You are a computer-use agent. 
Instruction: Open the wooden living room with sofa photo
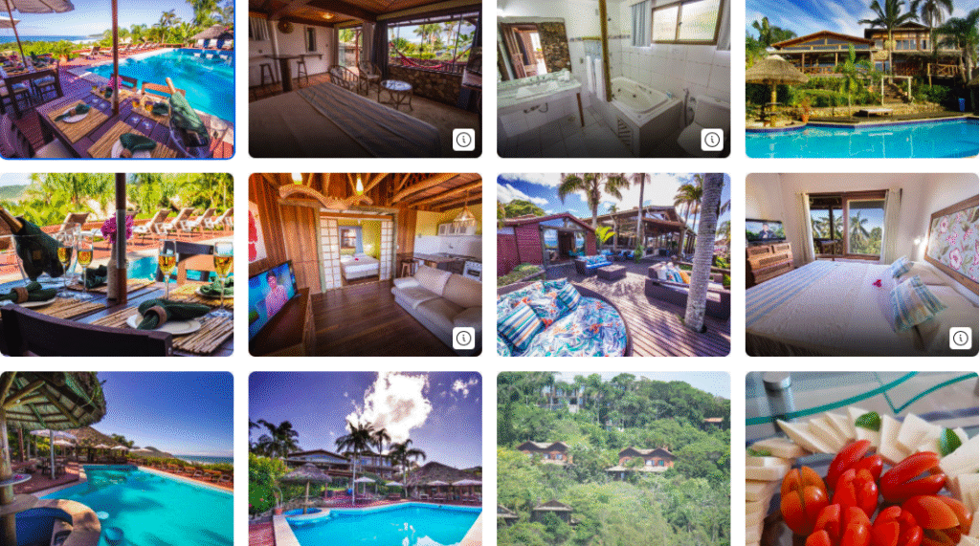[365, 265]
